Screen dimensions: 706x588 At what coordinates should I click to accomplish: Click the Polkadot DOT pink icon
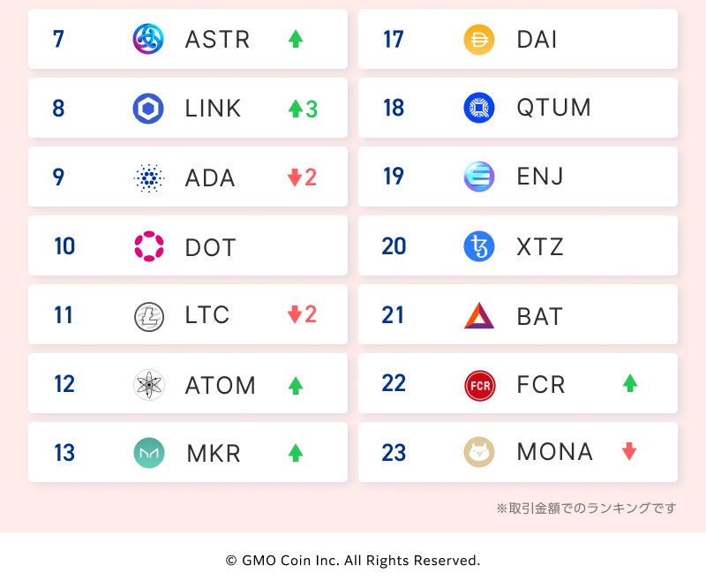(x=148, y=246)
